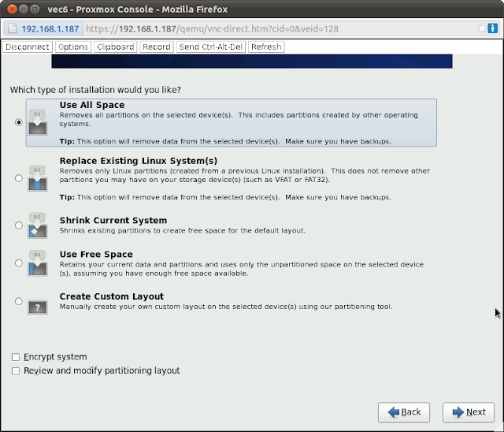Pick the Use Free Space radio button
504x432 pixels.
(x=18, y=263)
